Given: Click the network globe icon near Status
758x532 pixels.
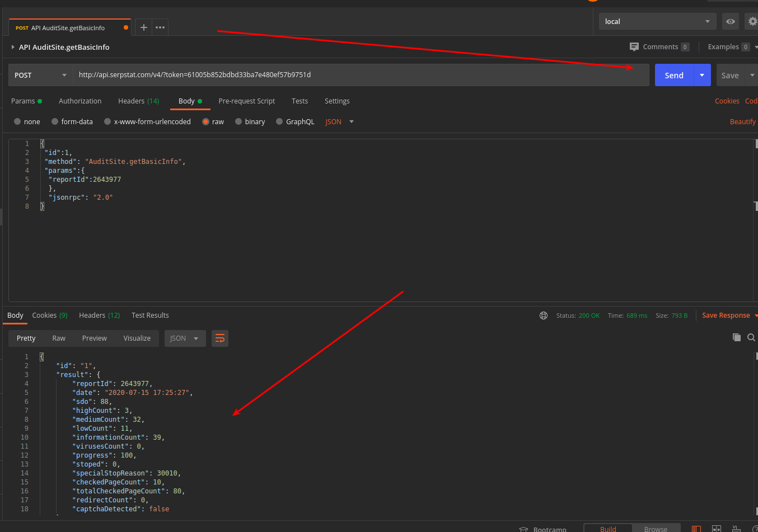Looking at the screenshot, I should 544,316.
